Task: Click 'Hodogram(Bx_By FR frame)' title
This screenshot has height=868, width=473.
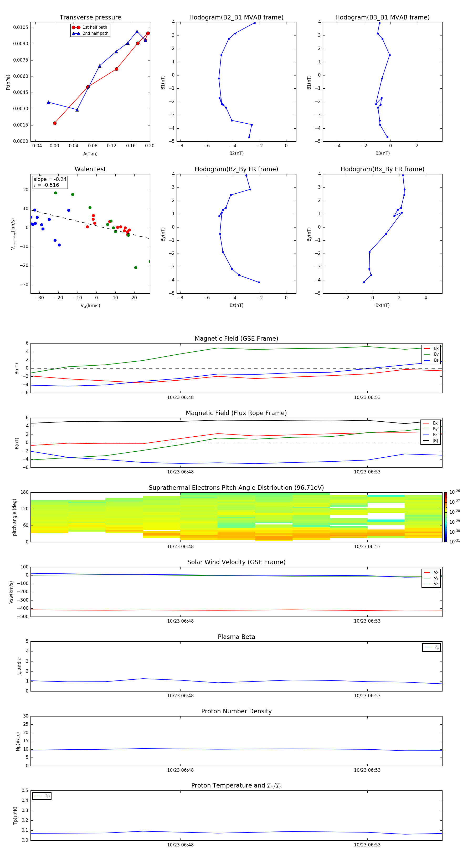Action: point(382,169)
